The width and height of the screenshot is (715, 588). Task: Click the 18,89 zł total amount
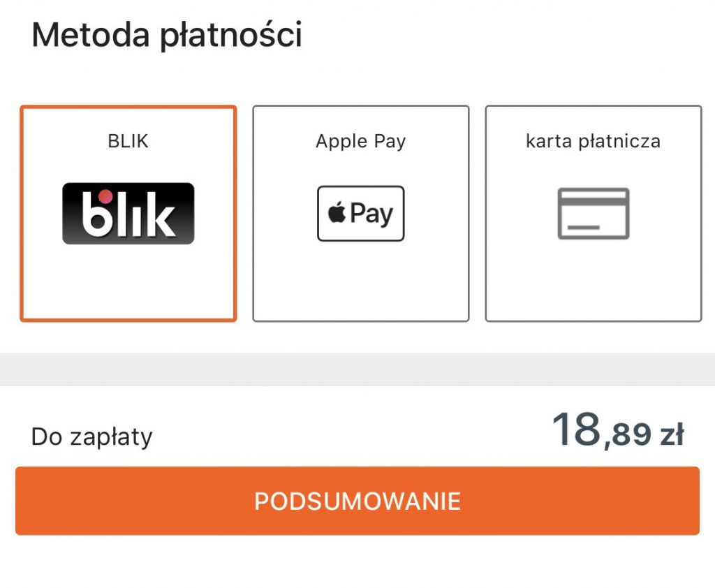pos(617,430)
